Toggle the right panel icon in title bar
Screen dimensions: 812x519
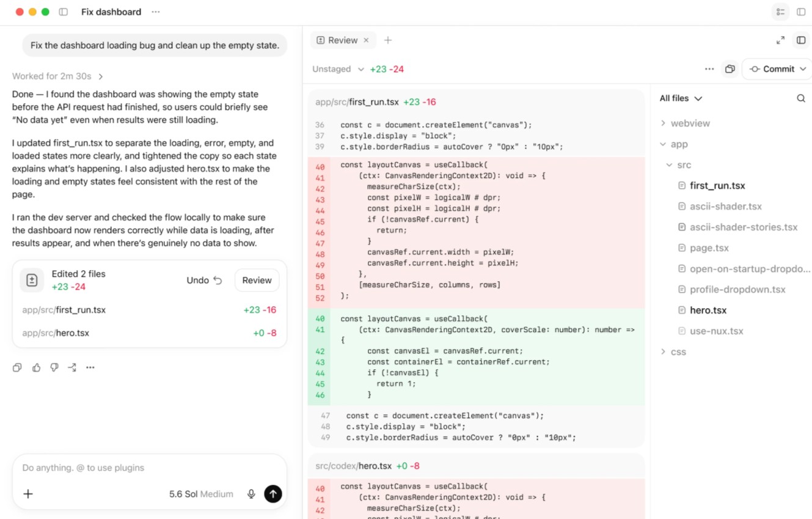point(801,12)
